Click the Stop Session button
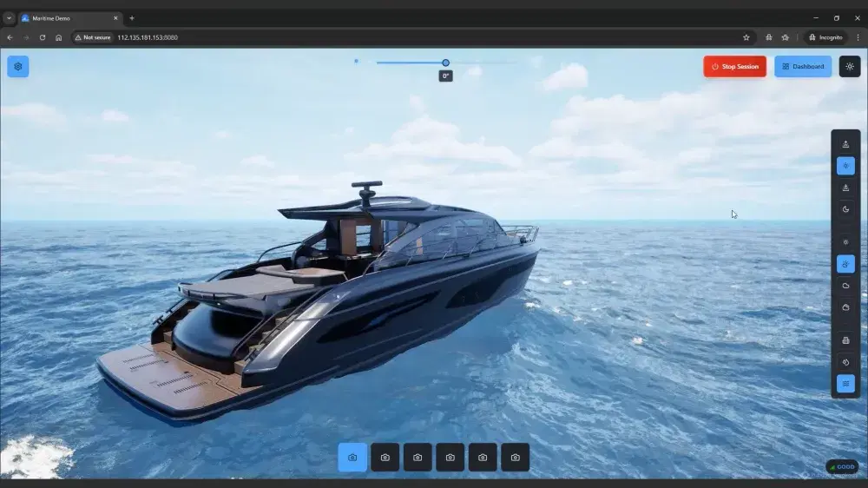This screenshot has height=488, width=868. (734, 67)
